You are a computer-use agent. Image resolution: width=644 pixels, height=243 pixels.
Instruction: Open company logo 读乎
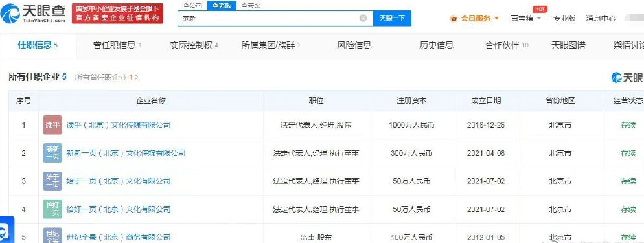[52, 125]
